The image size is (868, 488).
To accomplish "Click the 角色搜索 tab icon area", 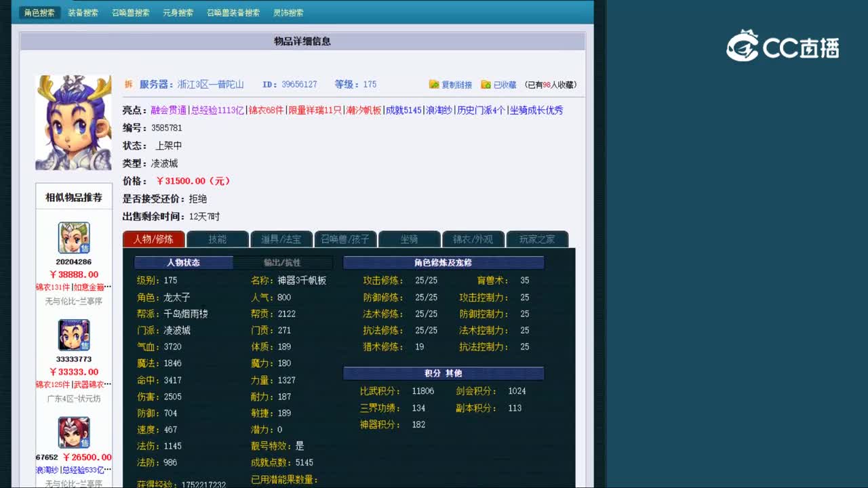I will (x=39, y=12).
